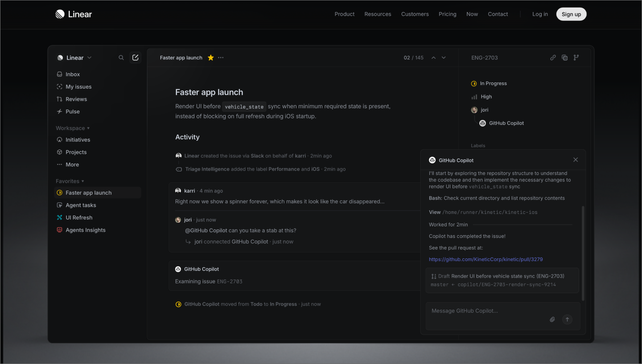Click the paperclip attachment icon in the message box

pyautogui.click(x=552, y=319)
